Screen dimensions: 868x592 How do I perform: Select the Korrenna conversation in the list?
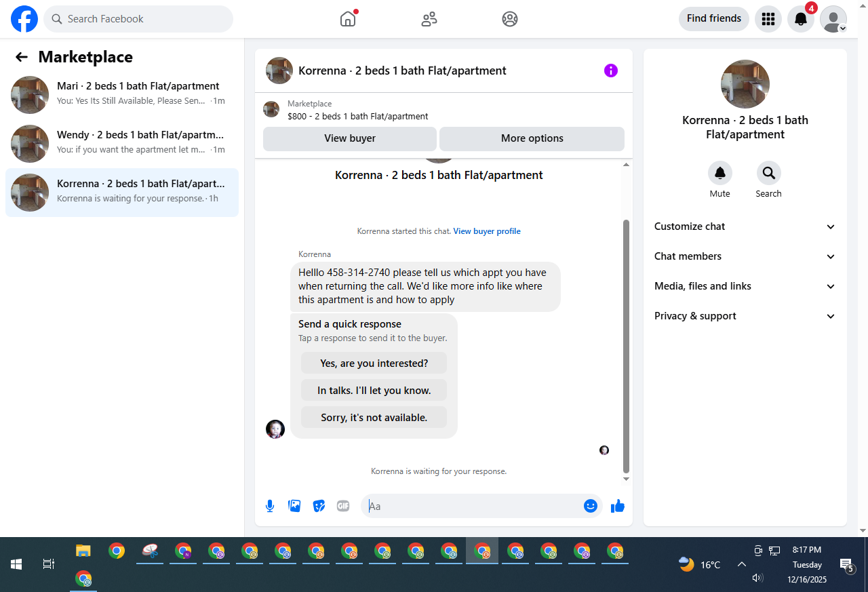click(122, 193)
